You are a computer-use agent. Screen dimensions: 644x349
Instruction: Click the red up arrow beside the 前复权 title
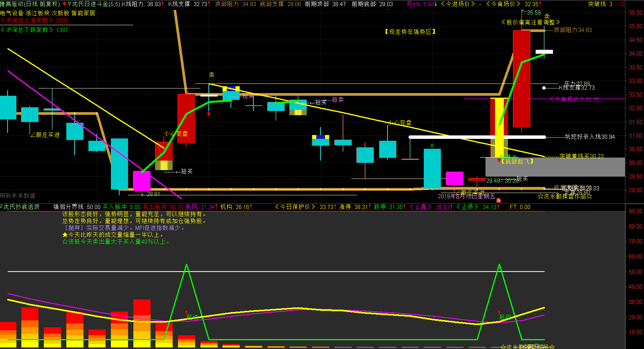64,4
